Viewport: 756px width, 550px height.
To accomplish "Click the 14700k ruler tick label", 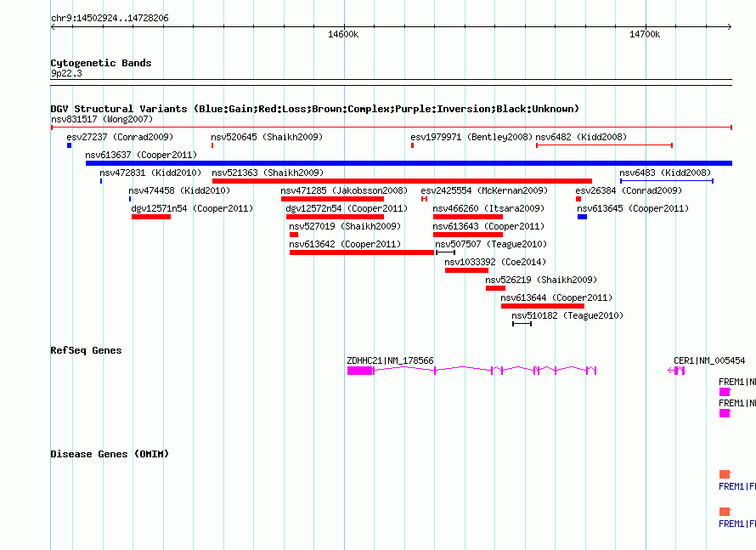I will 645,34.
